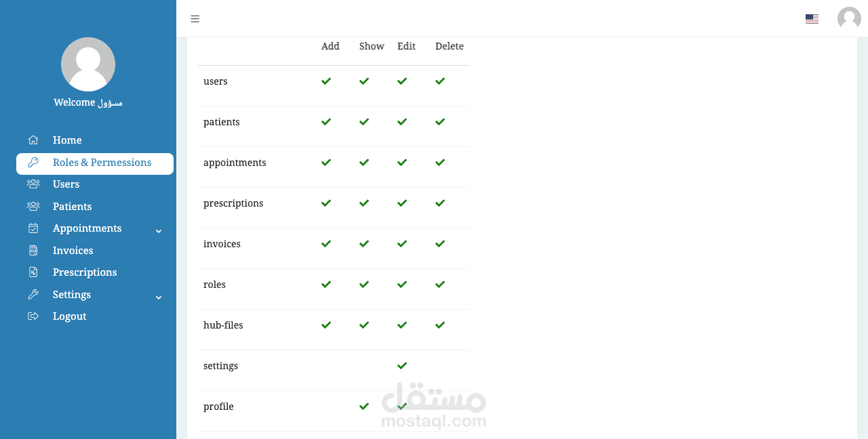Click the top-right user avatar
The image size is (868, 439).
pyautogui.click(x=849, y=18)
